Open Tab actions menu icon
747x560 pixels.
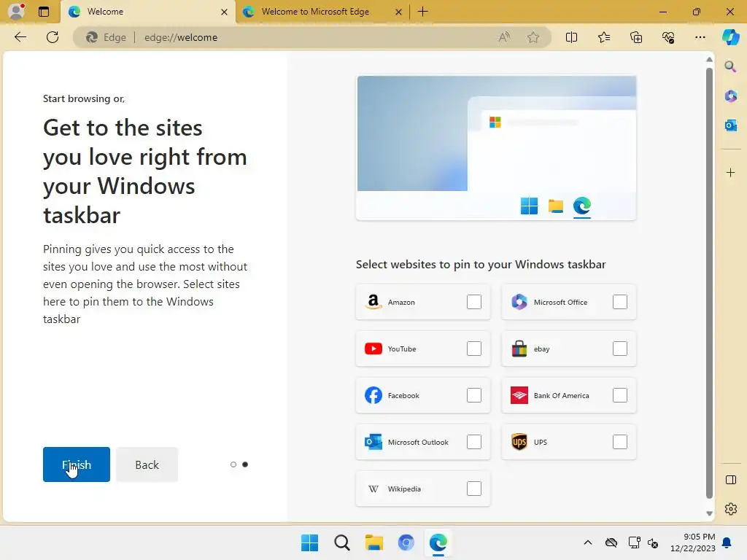pyautogui.click(x=43, y=12)
